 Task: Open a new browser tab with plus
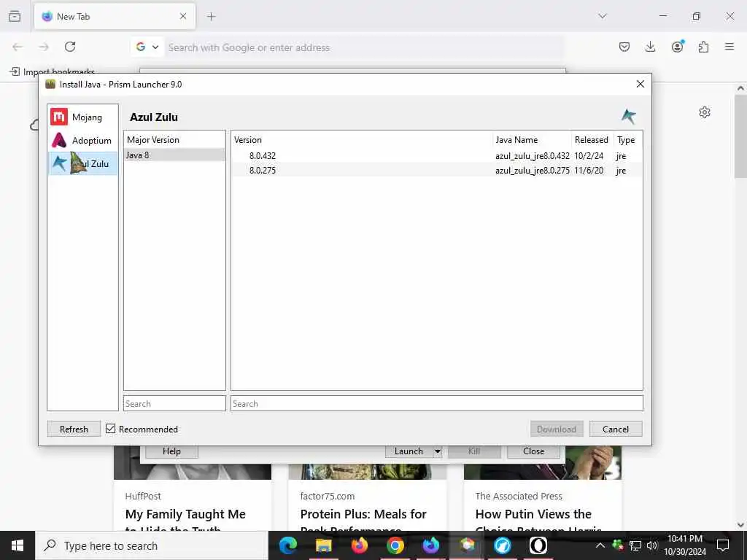(x=211, y=16)
